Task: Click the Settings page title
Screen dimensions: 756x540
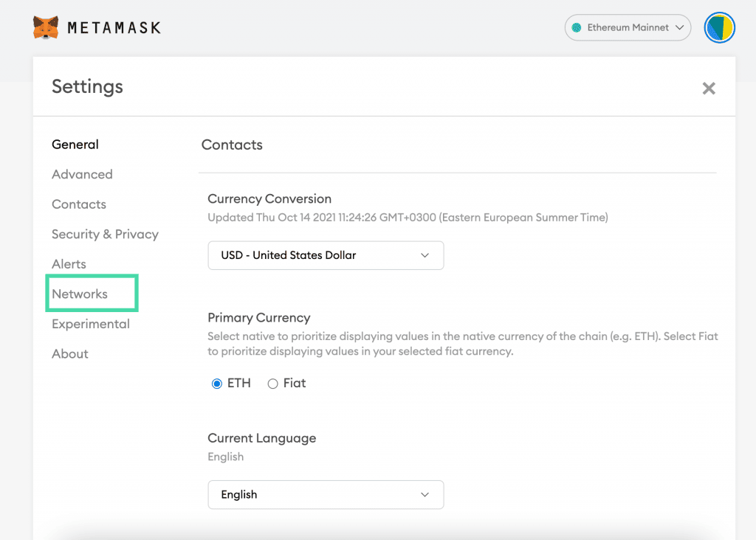Action: (x=87, y=87)
